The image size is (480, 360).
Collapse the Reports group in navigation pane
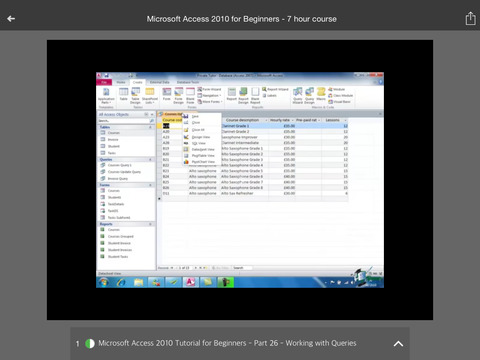click(150, 224)
